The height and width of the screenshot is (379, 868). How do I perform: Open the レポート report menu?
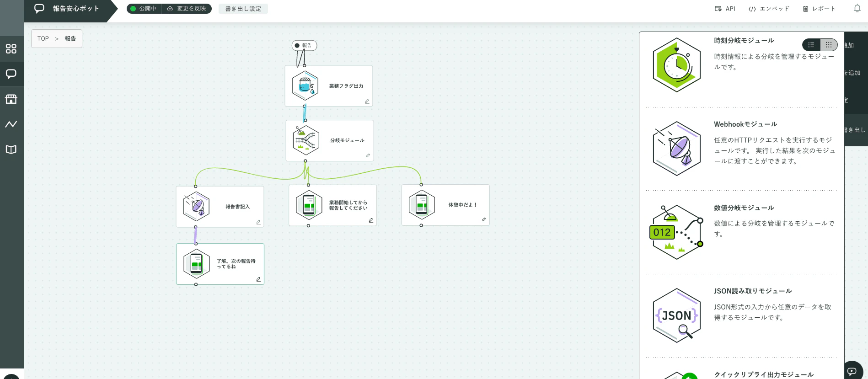[819, 9]
